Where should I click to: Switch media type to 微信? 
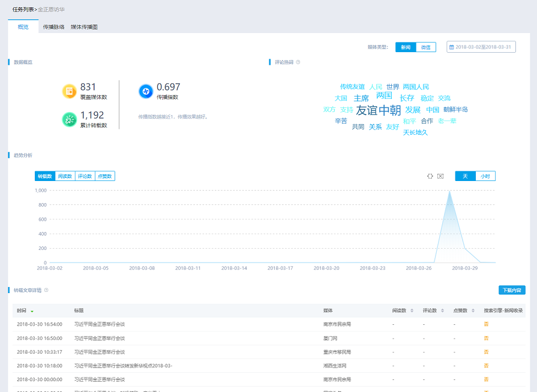tap(425, 47)
